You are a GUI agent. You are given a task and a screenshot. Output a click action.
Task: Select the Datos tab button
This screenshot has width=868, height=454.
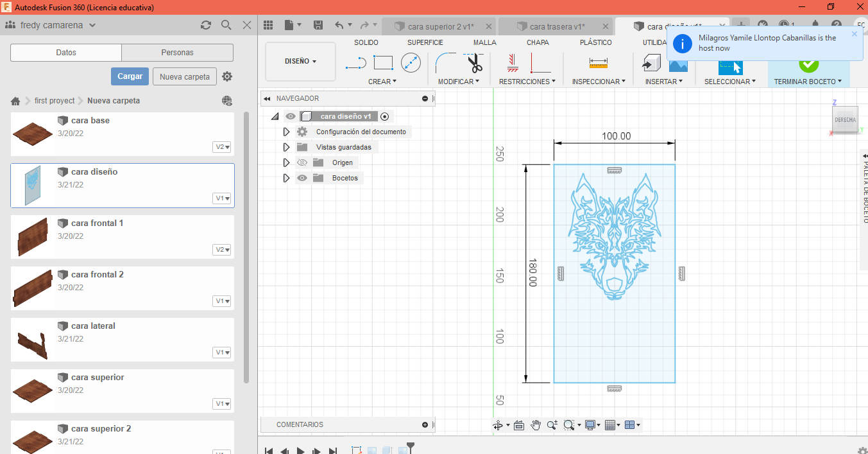point(66,53)
